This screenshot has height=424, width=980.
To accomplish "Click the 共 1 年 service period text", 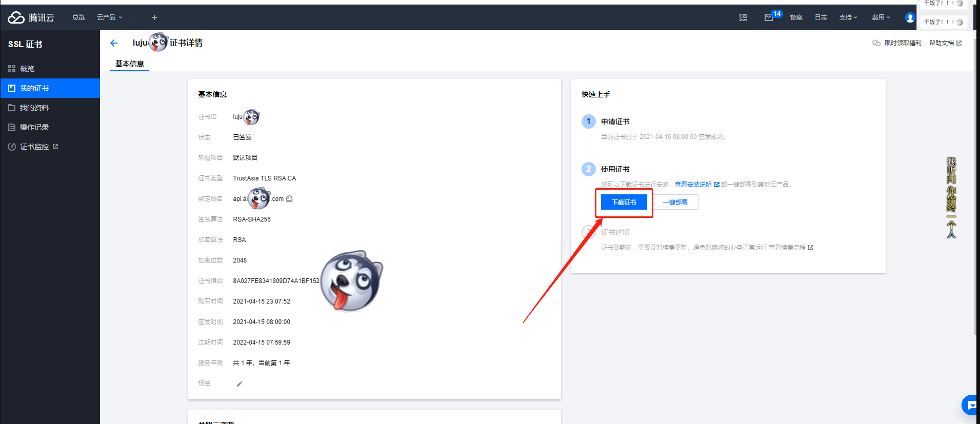I will (262, 363).
